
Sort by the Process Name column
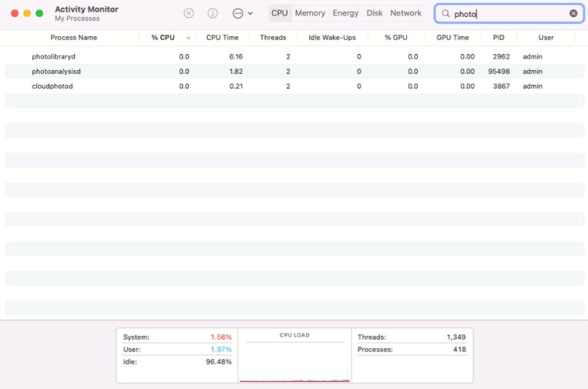click(x=74, y=38)
